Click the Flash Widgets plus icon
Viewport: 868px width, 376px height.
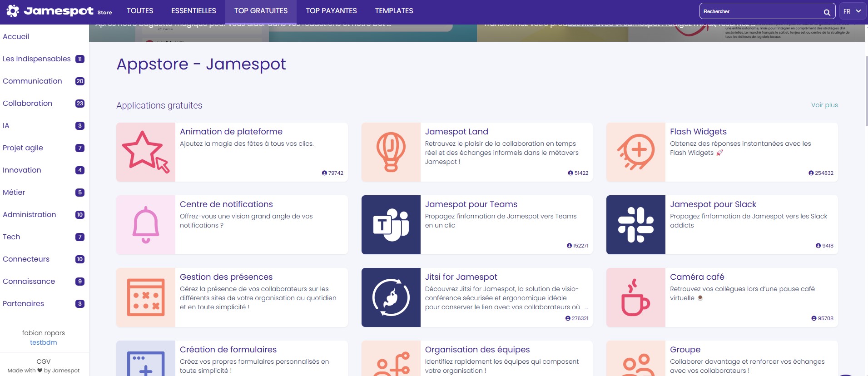635,152
